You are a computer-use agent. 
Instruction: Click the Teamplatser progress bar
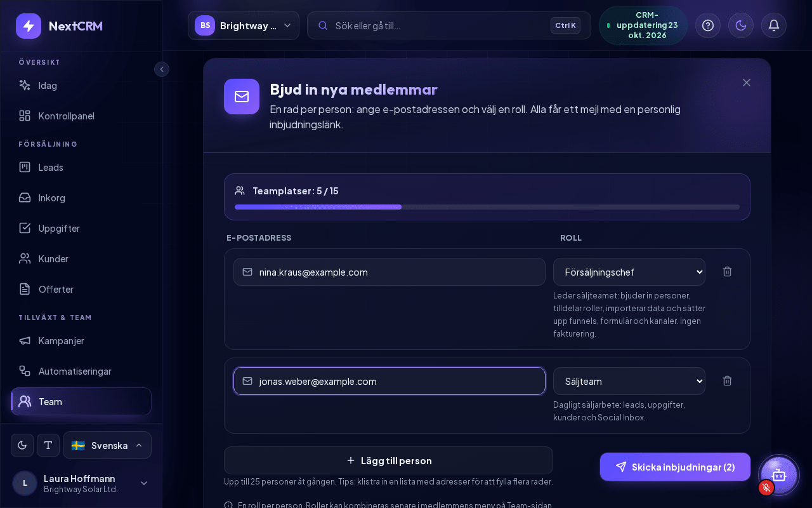[x=487, y=207]
